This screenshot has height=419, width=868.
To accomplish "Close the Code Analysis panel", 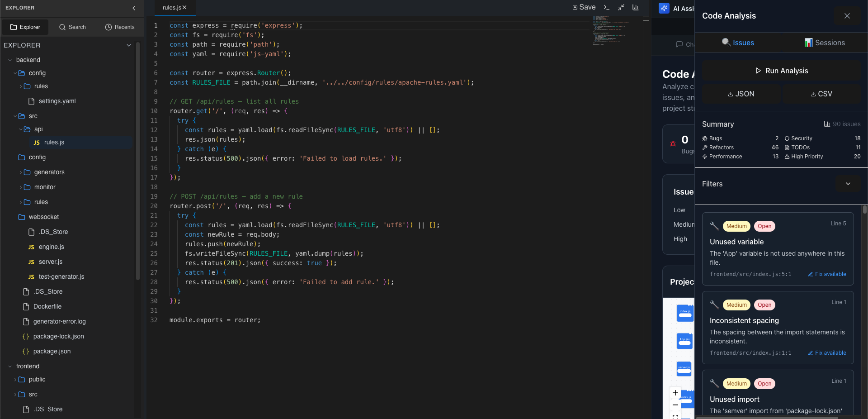I will click(847, 16).
